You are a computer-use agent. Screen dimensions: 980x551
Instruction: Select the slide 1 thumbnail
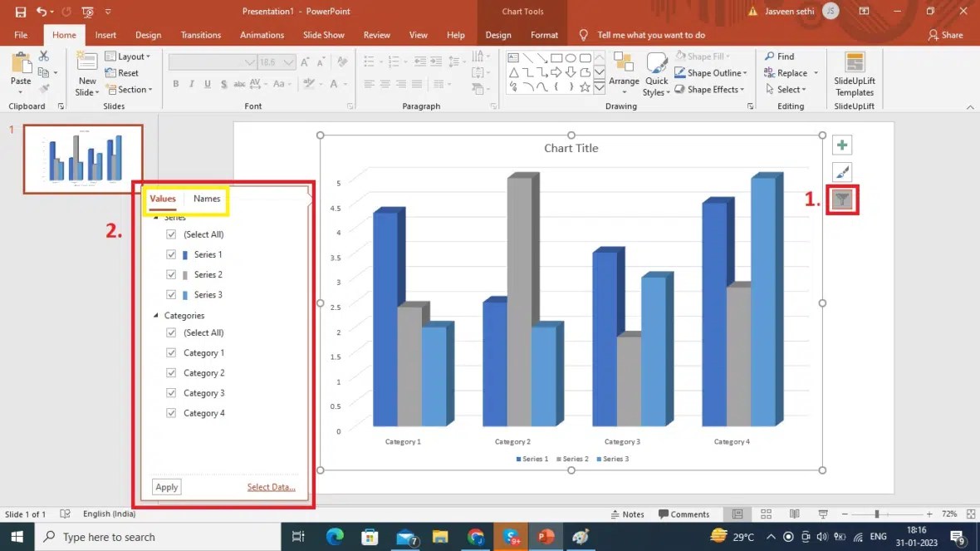coord(83,156)
